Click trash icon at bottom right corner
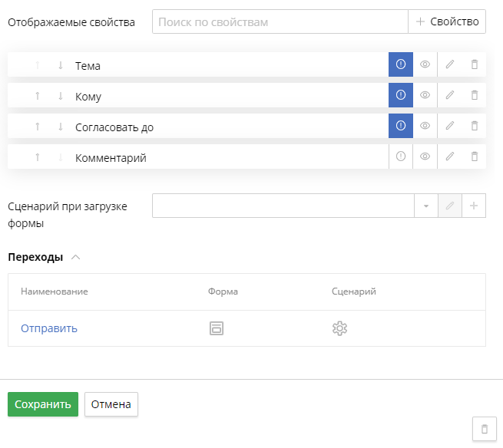Image resolution: width=503 pixels, height=448 pixels. pyautogui.click(x=484, y=430)
